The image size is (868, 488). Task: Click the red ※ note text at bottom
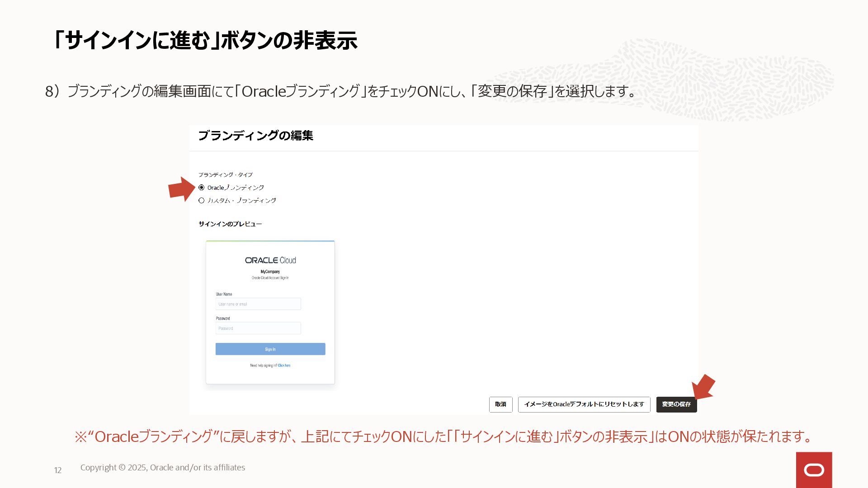tap(444, 436)
